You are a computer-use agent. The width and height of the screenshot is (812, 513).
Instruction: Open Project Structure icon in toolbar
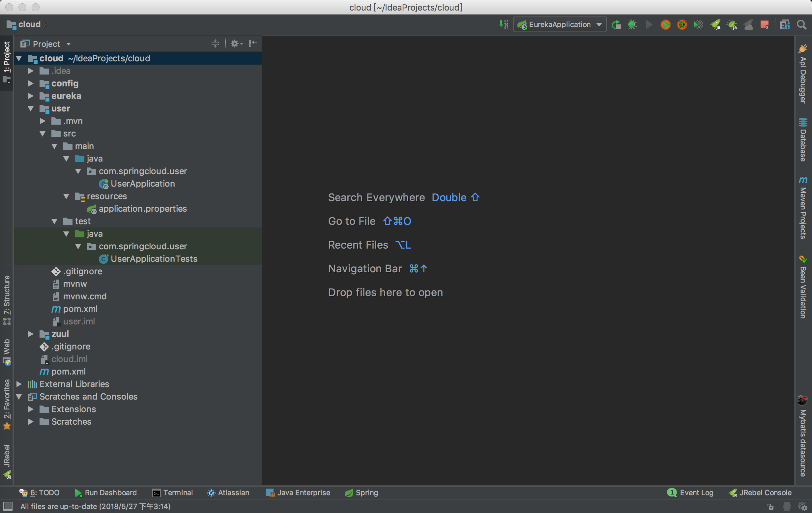click(785, 25)
